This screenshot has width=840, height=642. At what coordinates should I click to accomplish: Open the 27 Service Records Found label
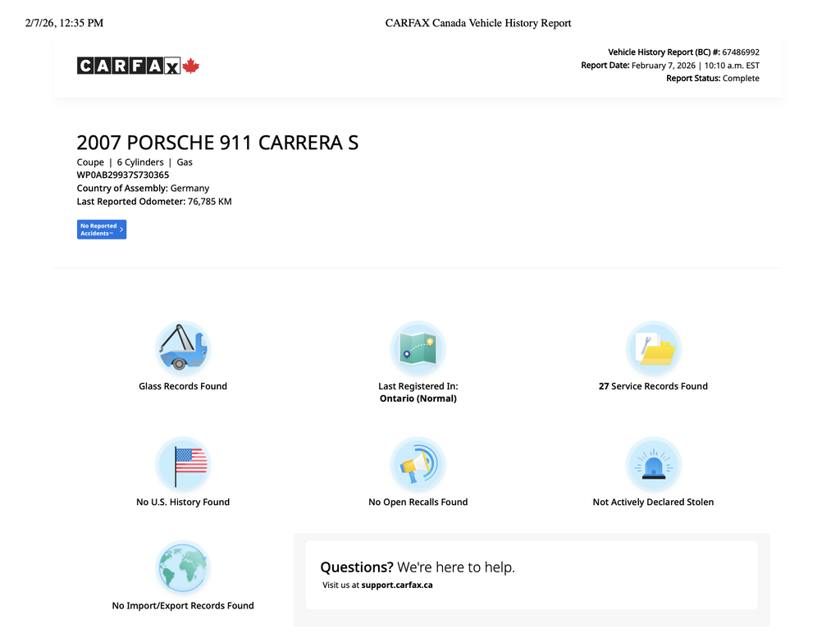(x=653, y=386)
